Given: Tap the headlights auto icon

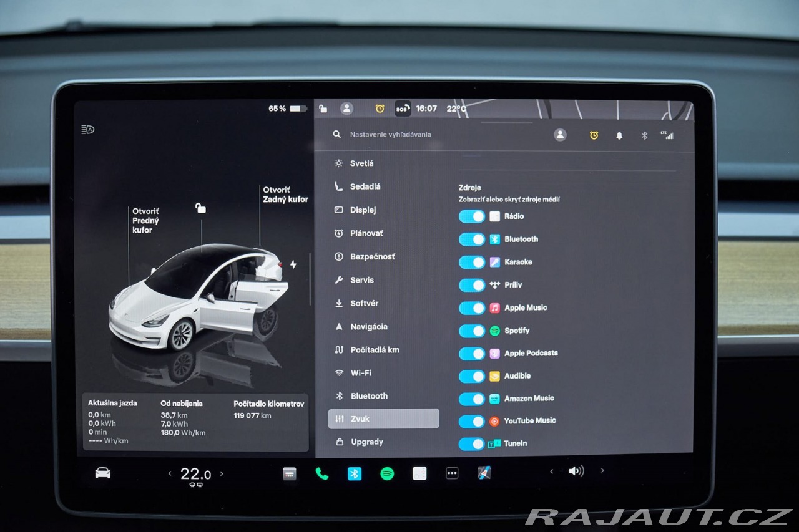Looking at the screenshot, I should (x=87, y=130).
